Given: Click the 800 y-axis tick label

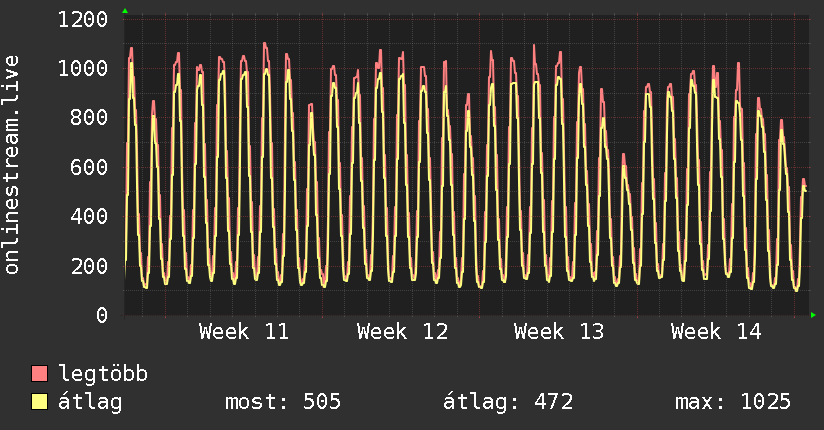Looking at the screenshot, I should click(90, 118).
